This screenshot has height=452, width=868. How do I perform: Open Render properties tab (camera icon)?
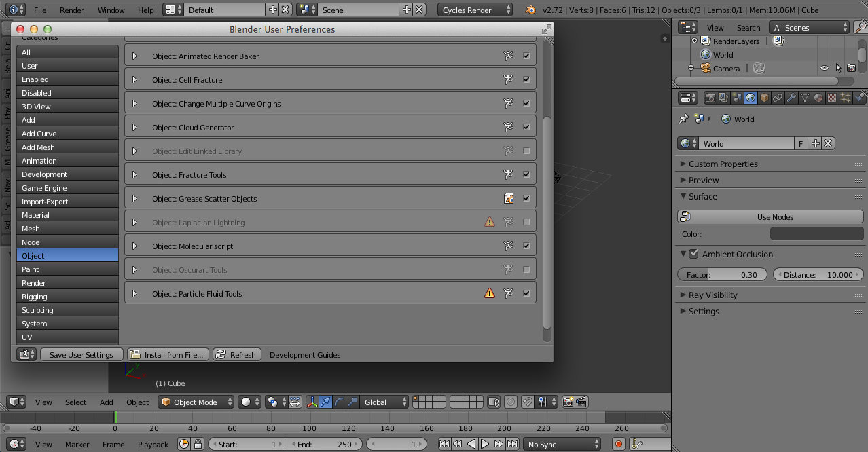[710, 98]
